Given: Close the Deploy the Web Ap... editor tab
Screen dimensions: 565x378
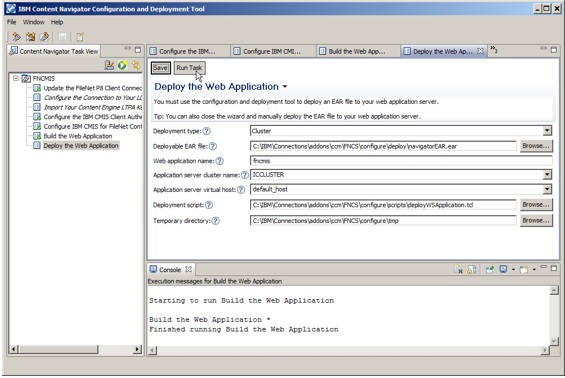Looking at the screenshot, I should [480, 51].
